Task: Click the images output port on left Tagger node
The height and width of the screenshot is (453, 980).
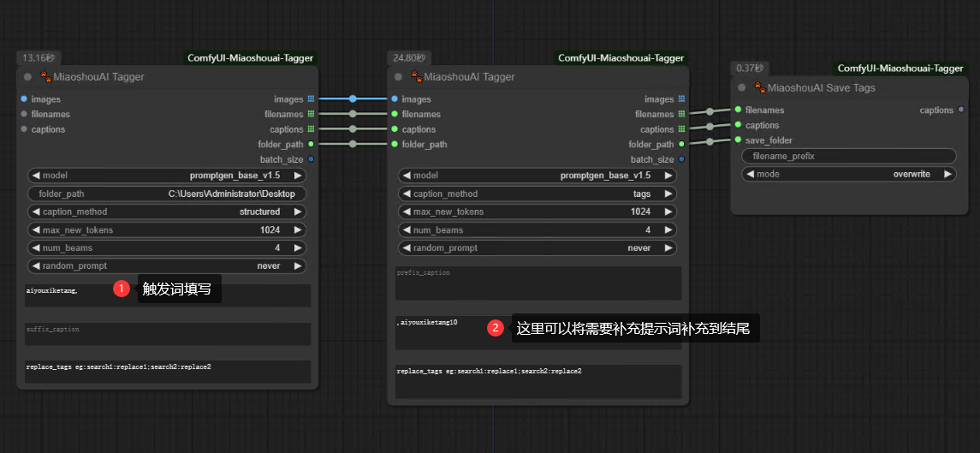Action: (311, 99)
